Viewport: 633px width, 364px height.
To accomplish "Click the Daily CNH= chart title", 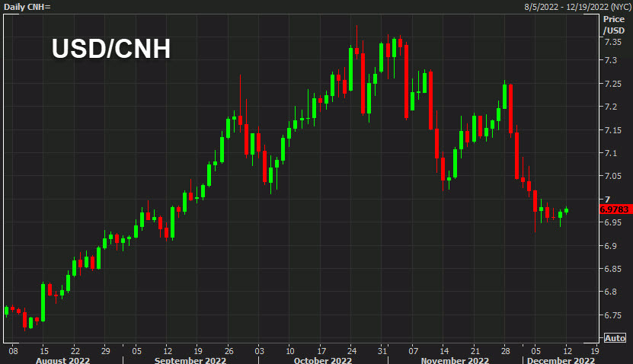I will (x=27, y=7).
